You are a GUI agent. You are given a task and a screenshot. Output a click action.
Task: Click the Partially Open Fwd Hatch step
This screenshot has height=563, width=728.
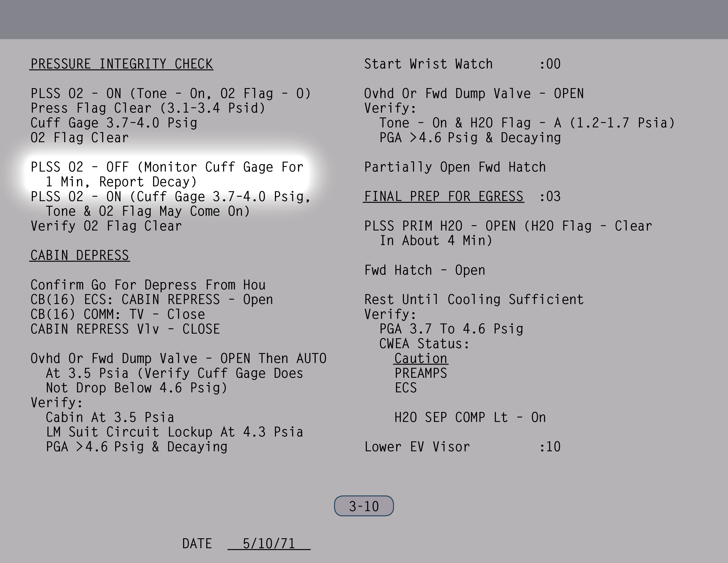point(455,167)
